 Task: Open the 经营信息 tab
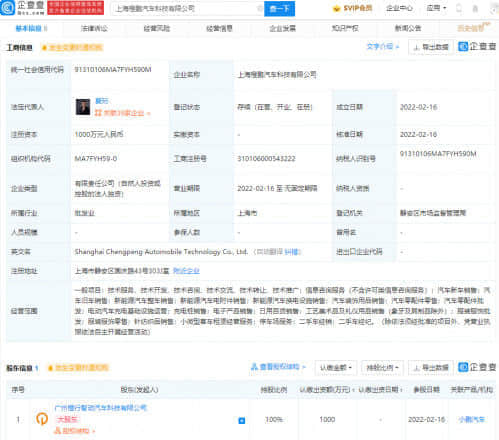point(219,28)
